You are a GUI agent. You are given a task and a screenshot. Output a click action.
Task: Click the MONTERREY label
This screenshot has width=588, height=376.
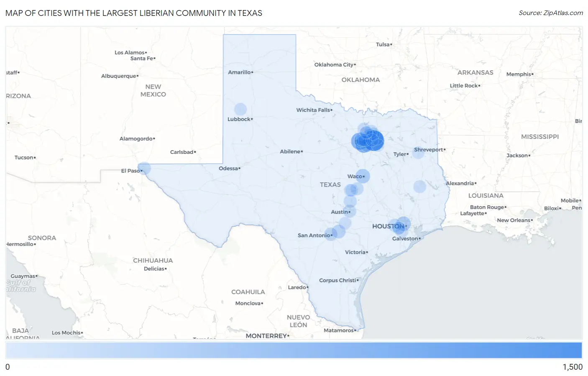tap(266, 336)
